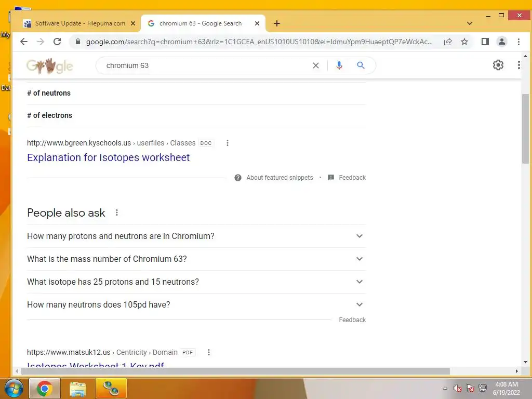532x399 pixels.
Task: Open the clock showing 4:08 AM
Action: point(506,389)
